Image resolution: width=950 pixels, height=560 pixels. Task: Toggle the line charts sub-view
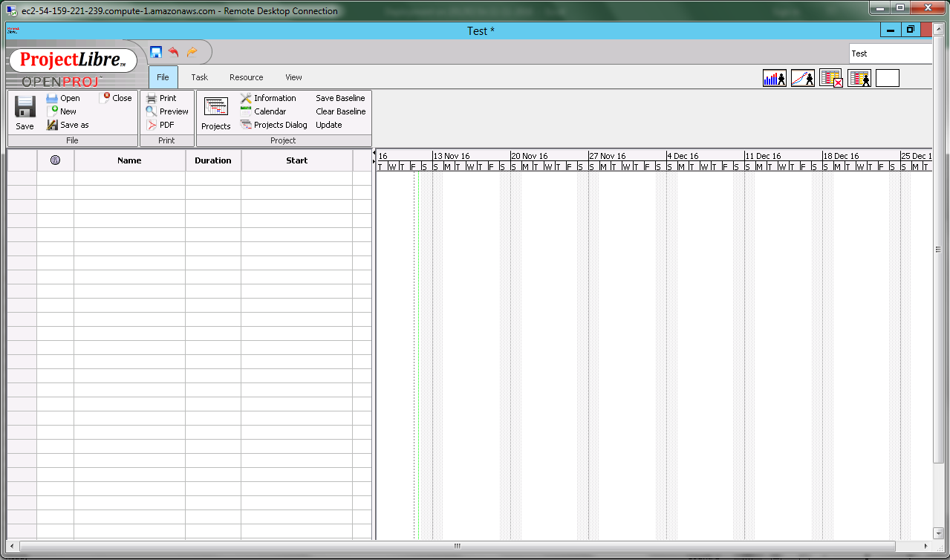[802, 78]
